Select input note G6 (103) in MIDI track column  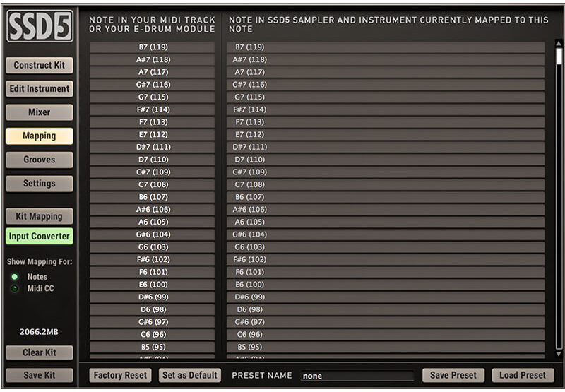152,247
